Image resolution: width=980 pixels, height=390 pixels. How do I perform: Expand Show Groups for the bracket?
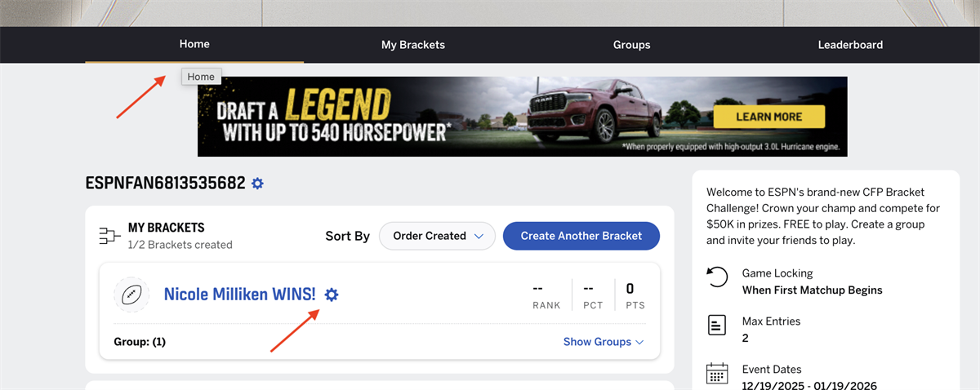tap(604, 342)
